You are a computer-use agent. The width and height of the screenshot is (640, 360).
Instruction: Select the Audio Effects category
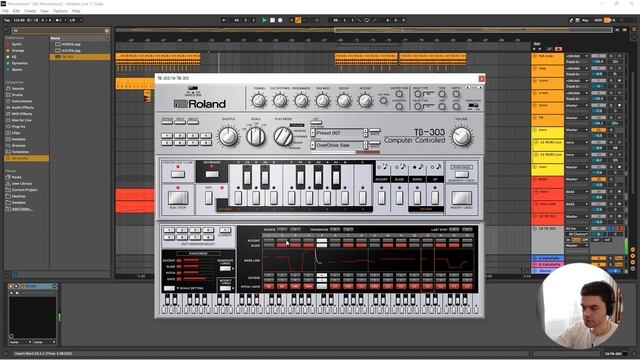(x=23, y=107)
